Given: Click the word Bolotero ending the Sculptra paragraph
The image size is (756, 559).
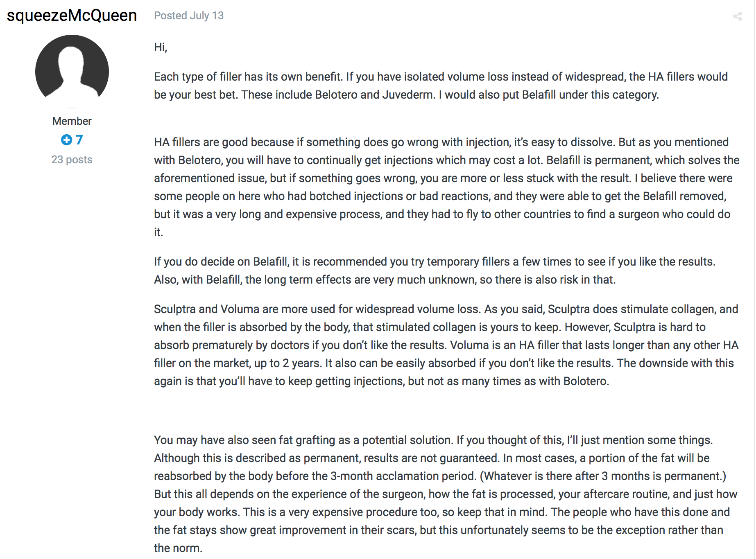Looking at the screenshot, I should click(x=586, y=381).
